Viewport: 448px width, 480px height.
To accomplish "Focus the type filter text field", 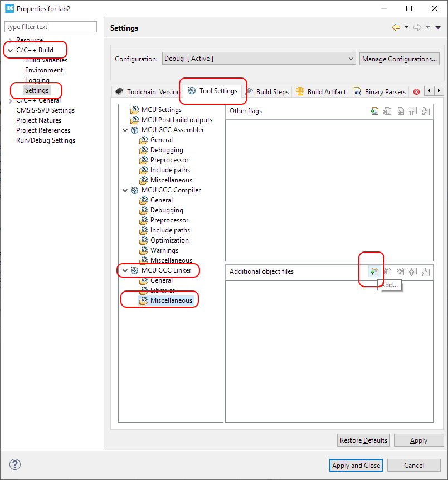I will click(51, 27).
